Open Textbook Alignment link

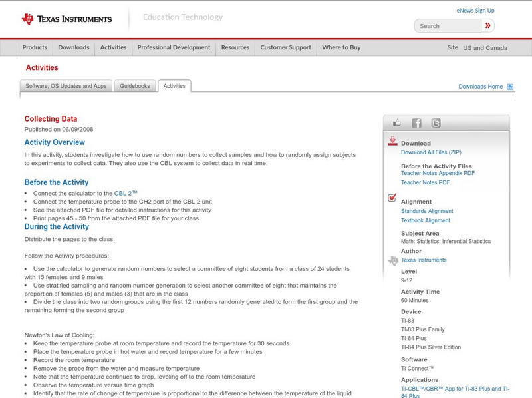pos(426,220)
